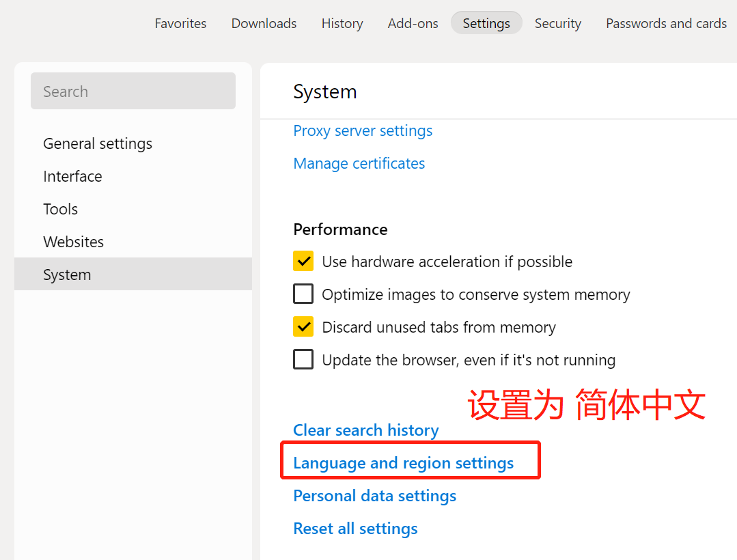Go to the Add-ons tab
This screenshot has height=560, width=737.
click(x=413, y=23)
